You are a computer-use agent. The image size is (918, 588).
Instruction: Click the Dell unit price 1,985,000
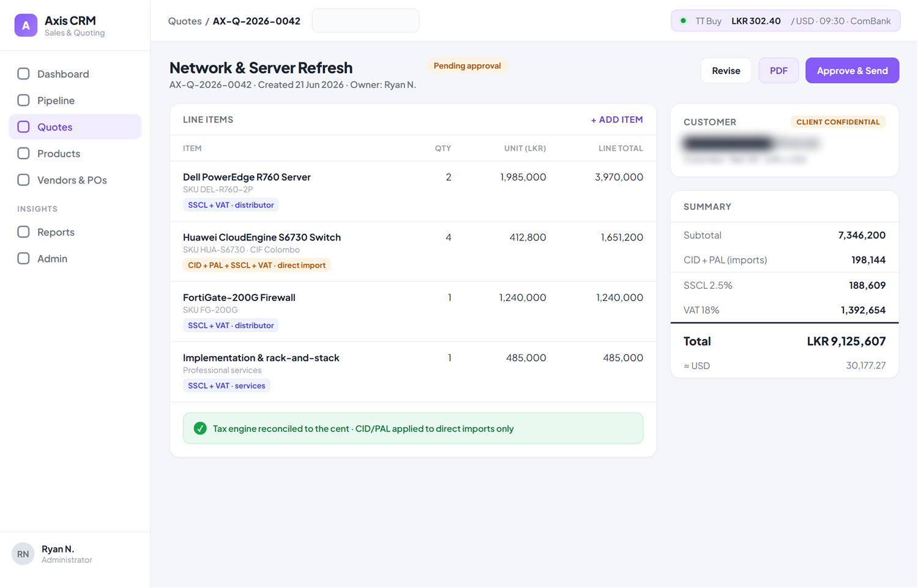point(523,177)
